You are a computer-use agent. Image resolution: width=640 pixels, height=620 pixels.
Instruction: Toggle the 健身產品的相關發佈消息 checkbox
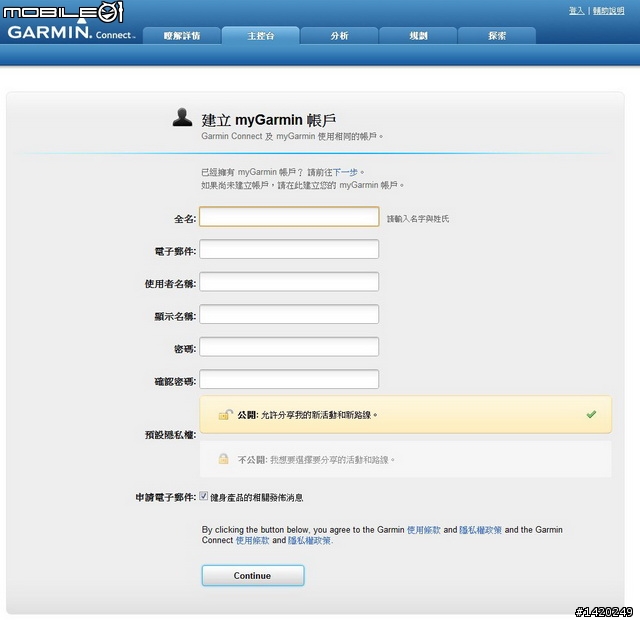pyautogui.click(x=203, y=496)
